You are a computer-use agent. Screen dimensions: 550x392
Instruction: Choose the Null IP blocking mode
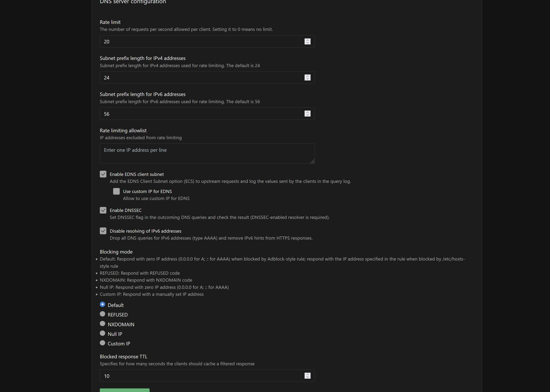[x=103, y=333]
